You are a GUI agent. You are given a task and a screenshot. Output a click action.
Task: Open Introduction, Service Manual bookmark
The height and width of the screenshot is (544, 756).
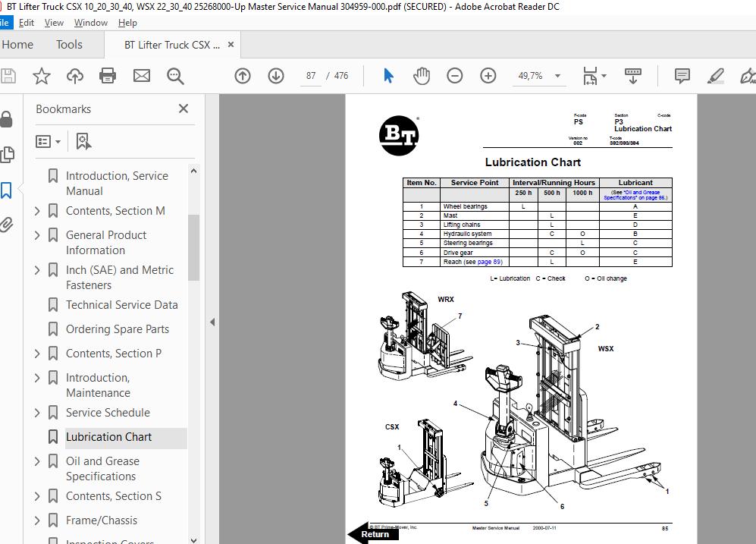[x=117, y=184]
